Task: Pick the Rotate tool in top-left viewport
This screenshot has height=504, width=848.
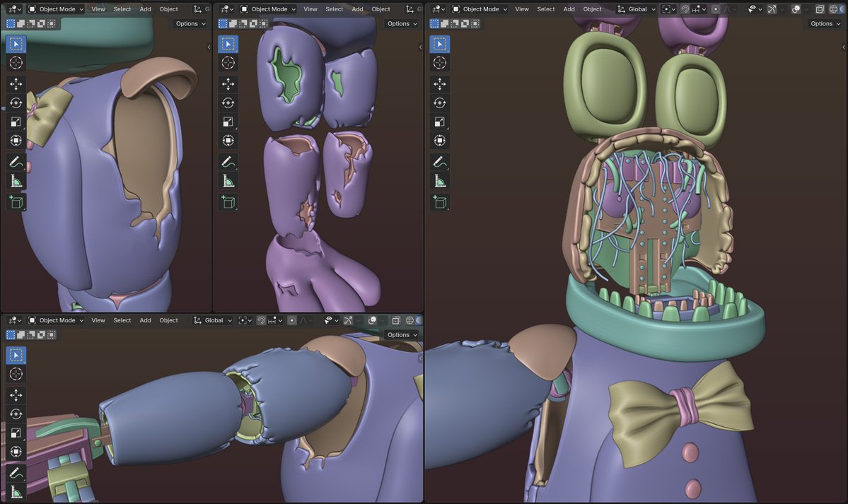Action: pyautogui.click(x=16, y=102)
